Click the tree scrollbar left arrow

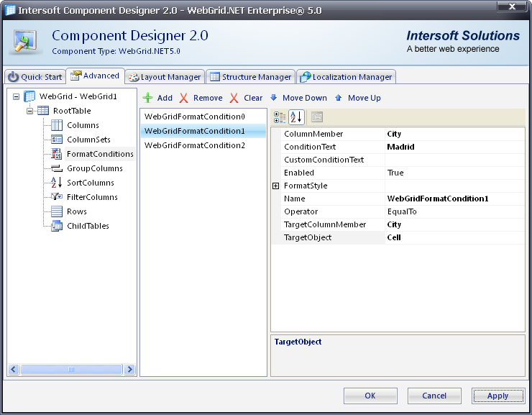pyautogui.click(x=14, y=369)
